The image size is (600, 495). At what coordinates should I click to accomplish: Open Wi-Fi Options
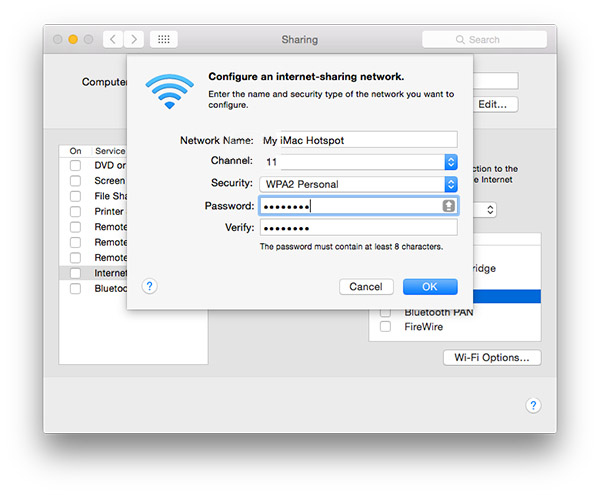492,358
